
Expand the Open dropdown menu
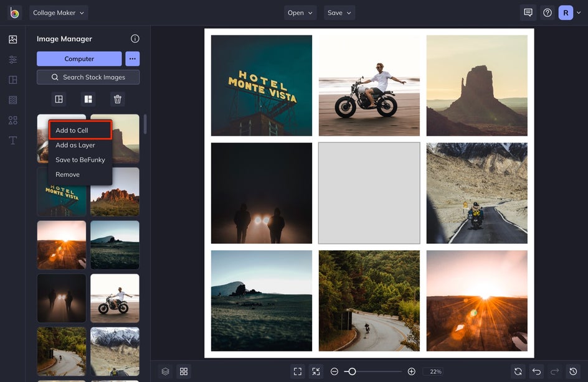click(x=300, y=12)
